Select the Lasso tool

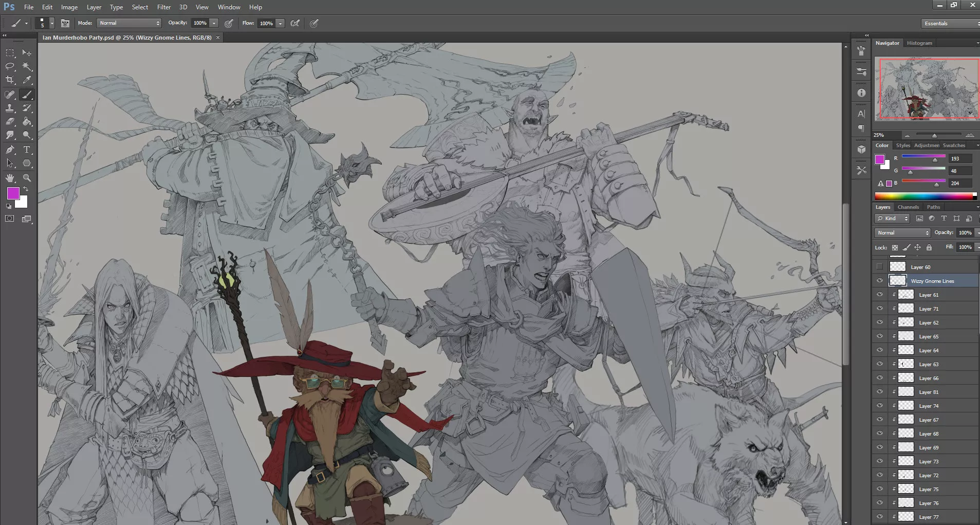click(10, 66)
